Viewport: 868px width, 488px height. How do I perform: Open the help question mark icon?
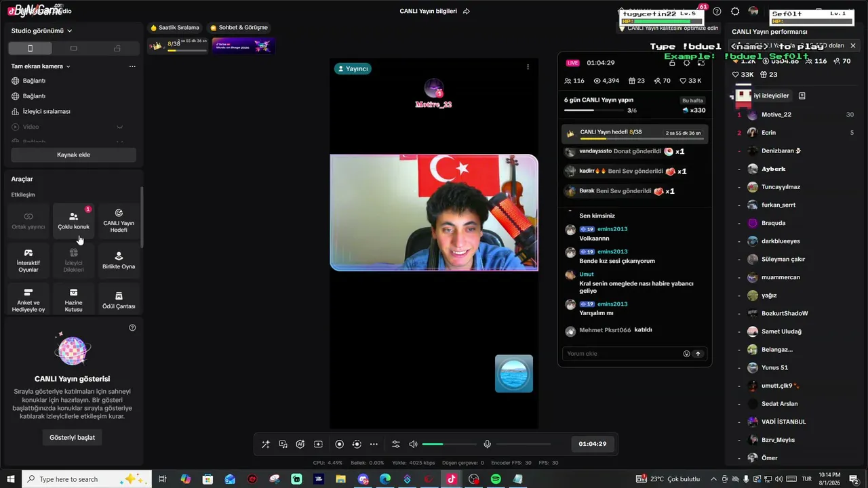(x=717, y=12)
